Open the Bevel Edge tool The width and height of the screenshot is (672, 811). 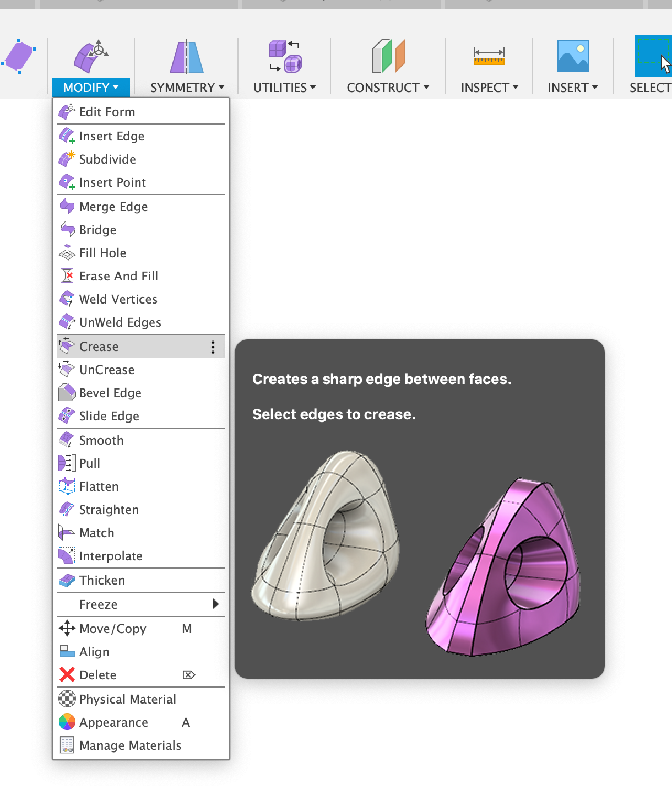pos(110,393)
